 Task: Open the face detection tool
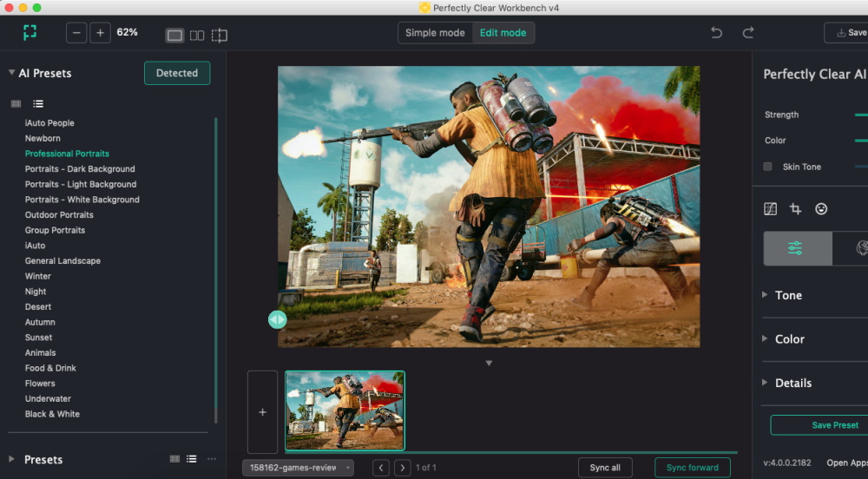821,208
